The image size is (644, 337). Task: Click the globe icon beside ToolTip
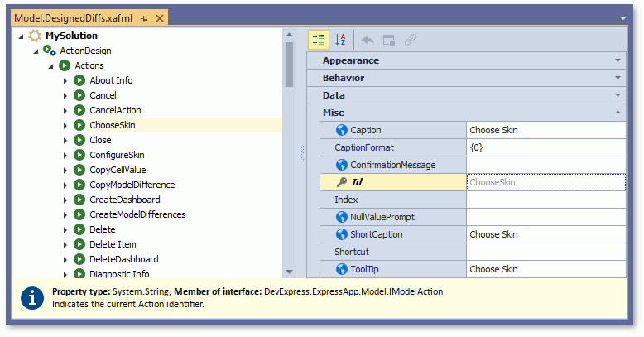[341, 269]
